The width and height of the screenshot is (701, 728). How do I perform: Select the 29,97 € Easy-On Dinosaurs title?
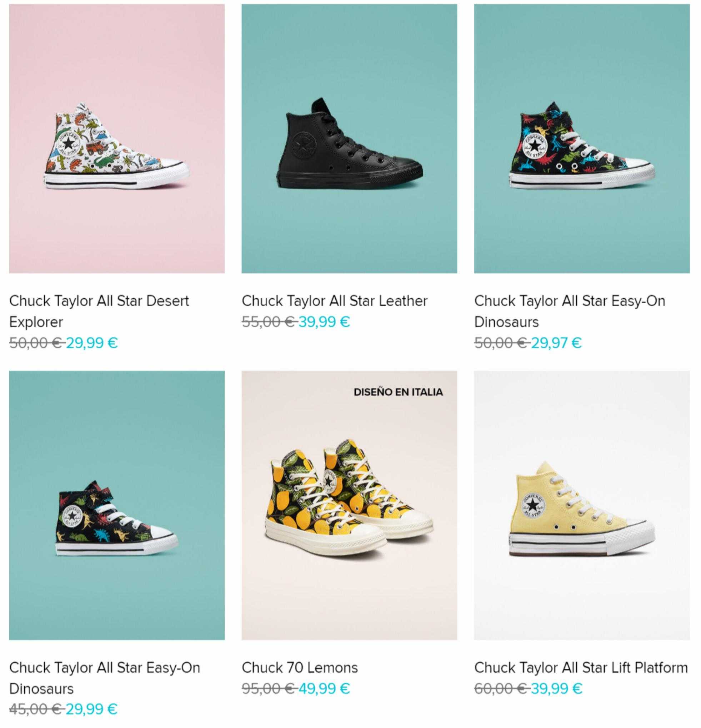click(x=570, y=311)
